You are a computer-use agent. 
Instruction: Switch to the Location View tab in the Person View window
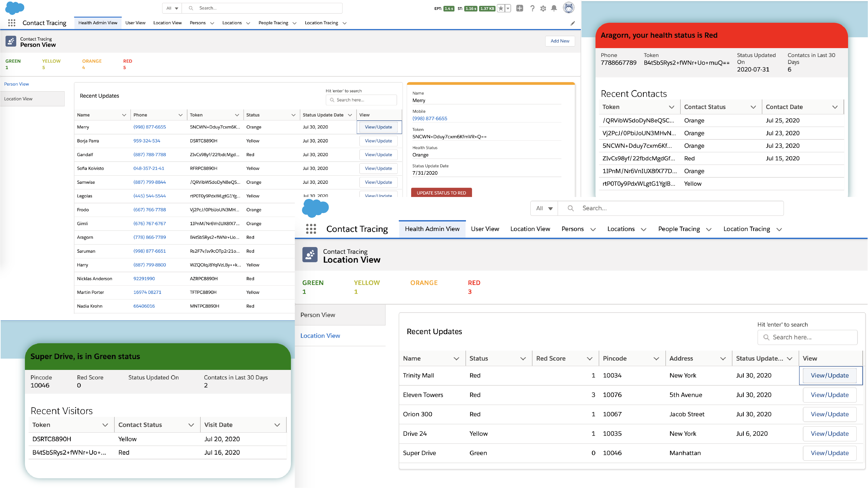167,23
